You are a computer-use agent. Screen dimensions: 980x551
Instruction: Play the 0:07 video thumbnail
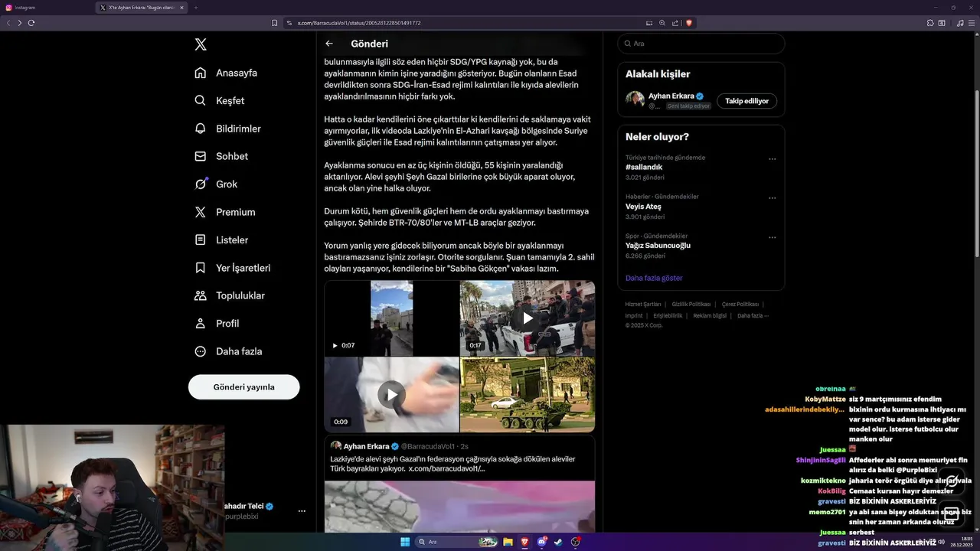[391, 318]
